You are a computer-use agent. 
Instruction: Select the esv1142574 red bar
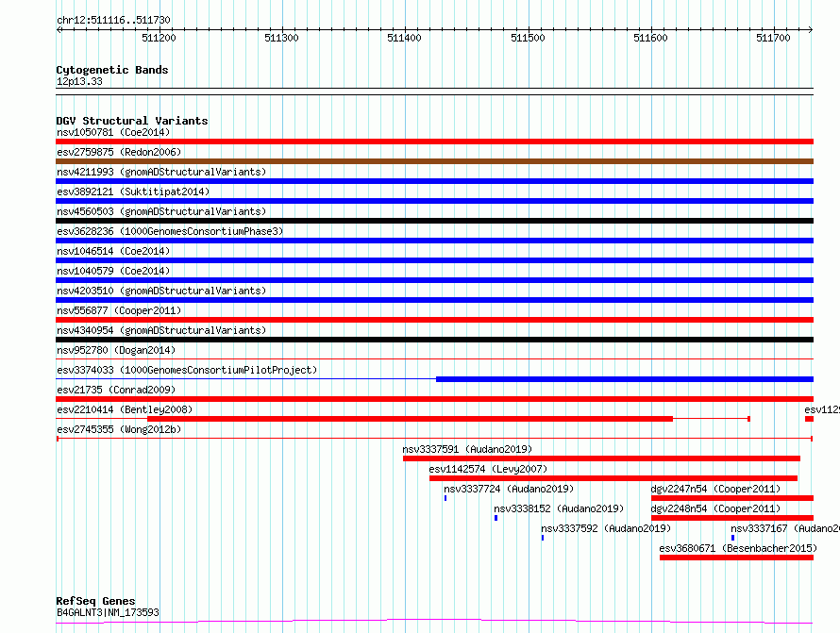(613, 478)
